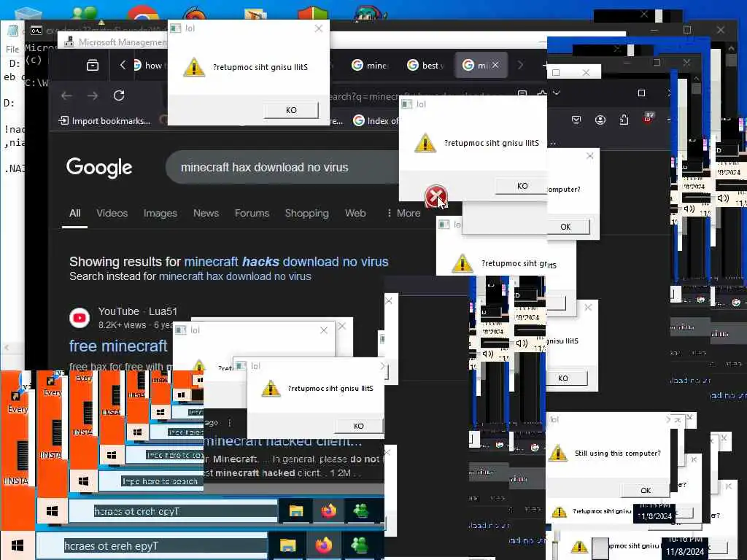Click the green people icon on the bottom-most taskbar
This screenshot has height=560, width=747.
tap(359, 545)
